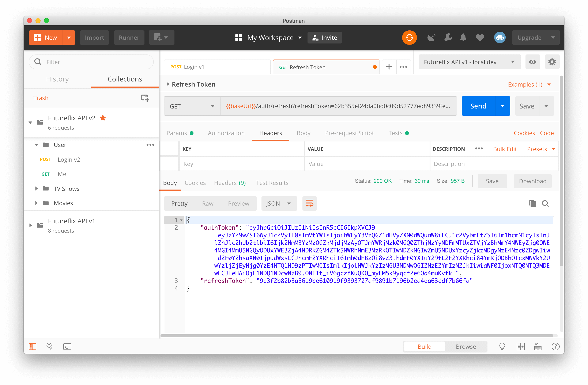588x385 pixels.
Task: Click inside the Filter search field
Action: 91,62
